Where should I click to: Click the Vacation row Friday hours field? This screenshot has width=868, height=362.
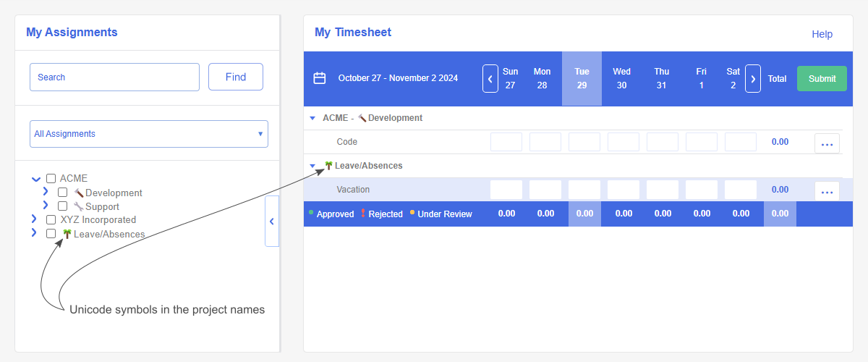click(702, 190)
